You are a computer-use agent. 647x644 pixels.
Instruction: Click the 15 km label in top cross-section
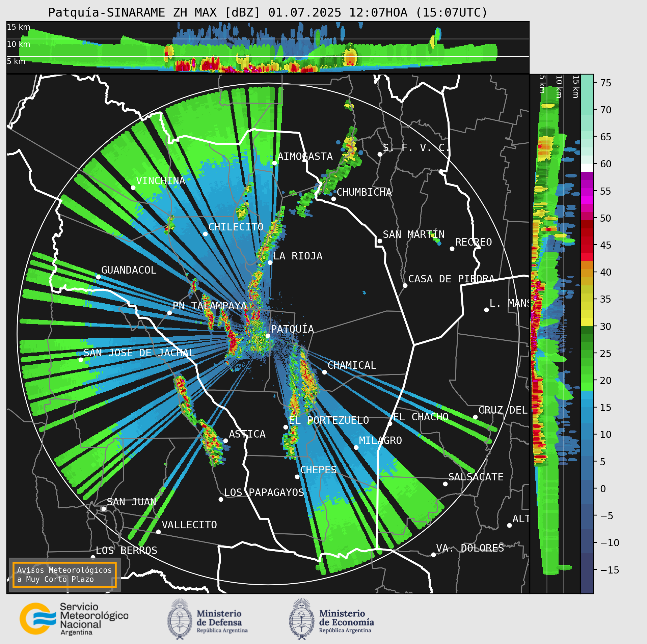(x=19, y=27)
